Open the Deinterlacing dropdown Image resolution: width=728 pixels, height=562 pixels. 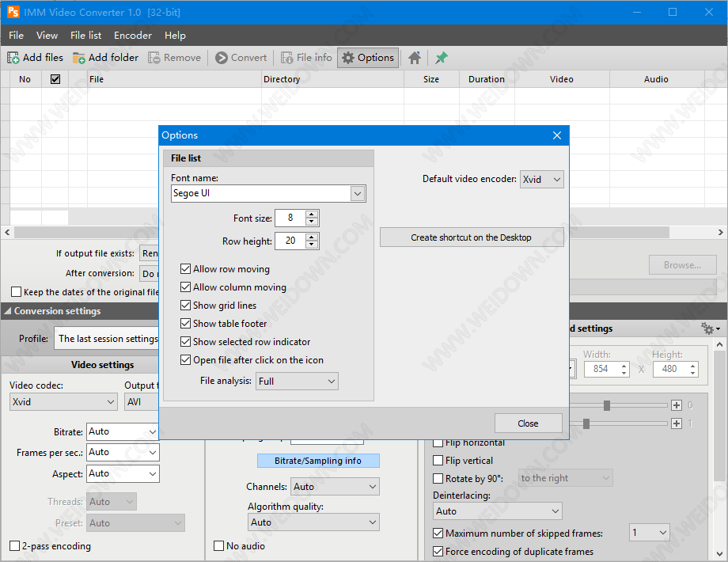pos(497,511)
